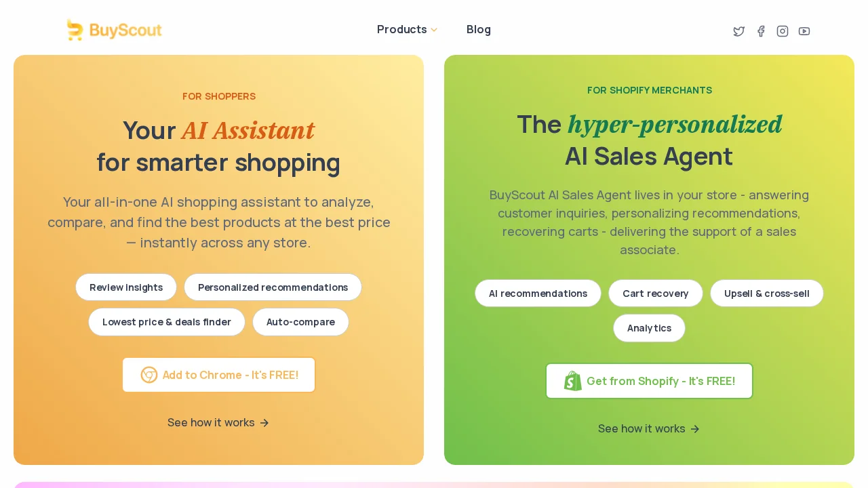
Task: Click See how it works in the merchant panel
Action: [642, 428]
